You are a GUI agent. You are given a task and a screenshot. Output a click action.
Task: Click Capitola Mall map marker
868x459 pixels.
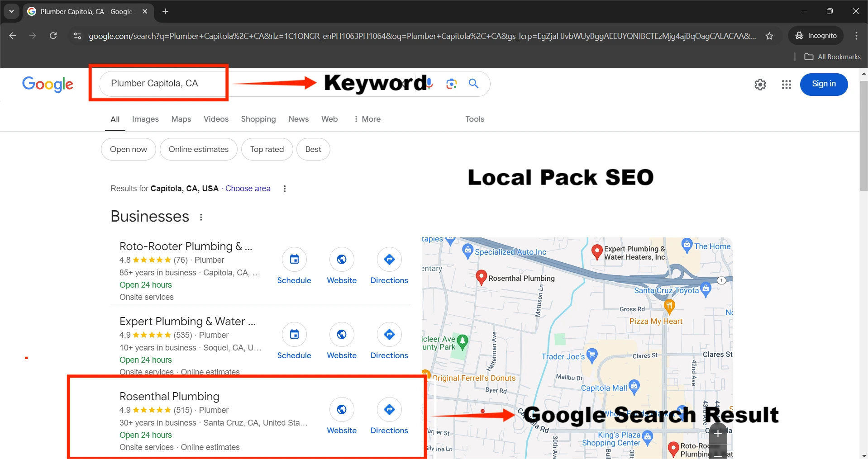(634, 386)
